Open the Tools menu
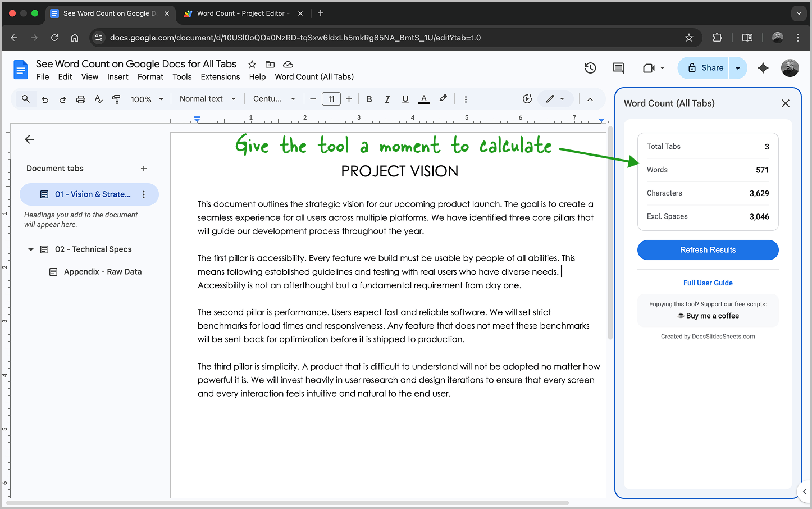 click(182, 77)
